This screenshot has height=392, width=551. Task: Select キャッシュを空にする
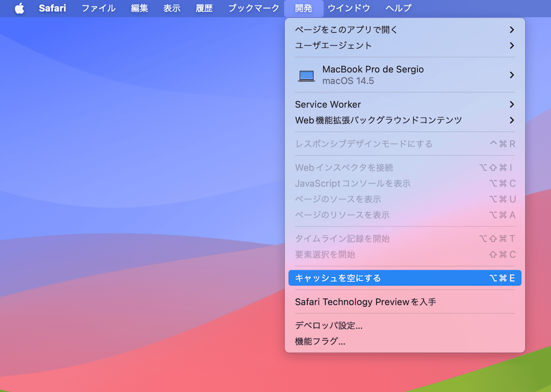click(x=405, y=278)
